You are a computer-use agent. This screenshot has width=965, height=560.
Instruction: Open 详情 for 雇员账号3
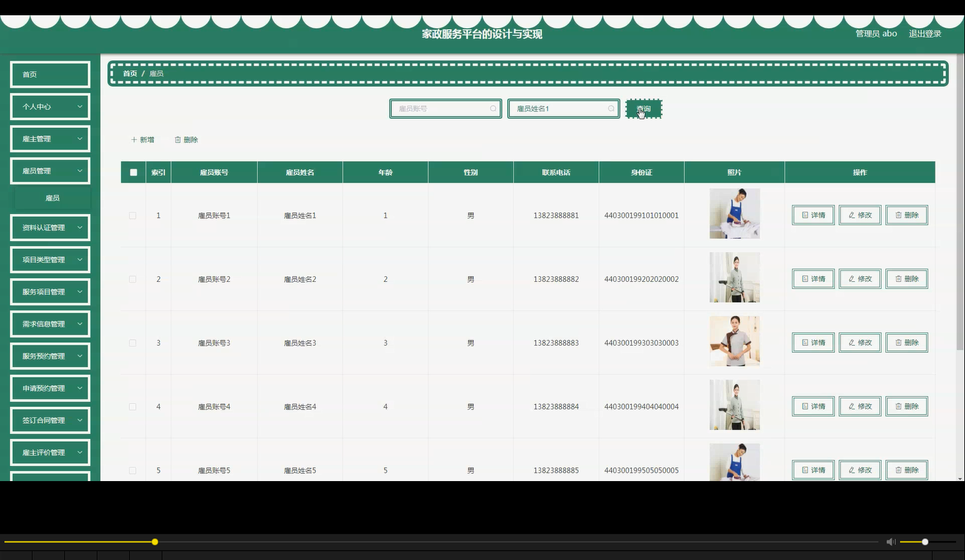813,342
